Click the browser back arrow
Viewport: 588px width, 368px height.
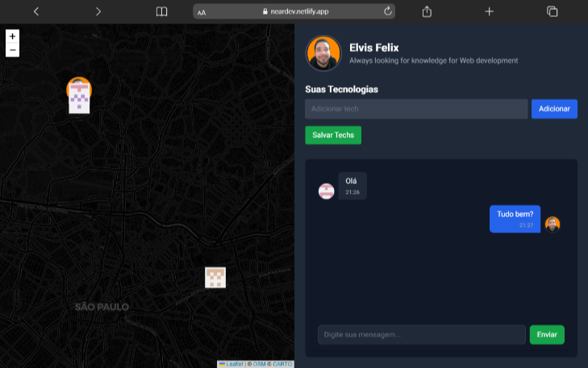tap(36, 11)
